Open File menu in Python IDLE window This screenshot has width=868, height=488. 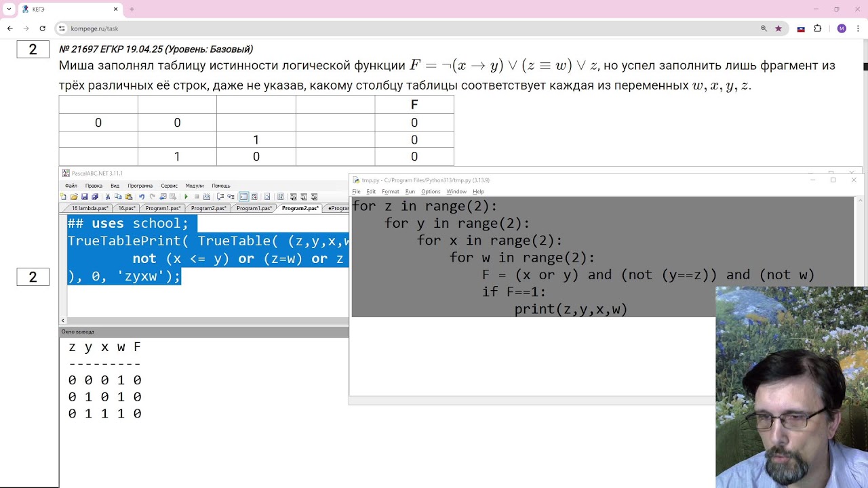tap(356, 192)
